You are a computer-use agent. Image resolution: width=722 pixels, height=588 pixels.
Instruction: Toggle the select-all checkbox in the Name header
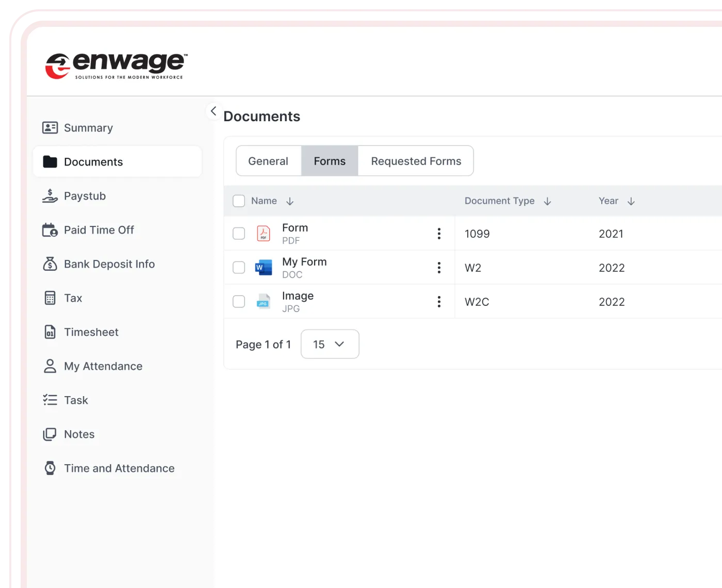point(239,201)
